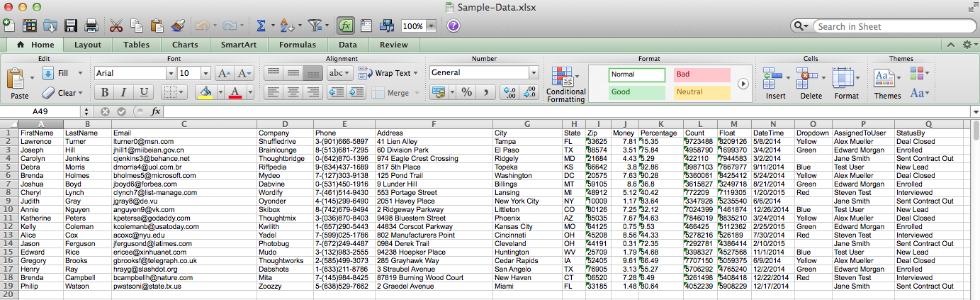Cut selection with the scissors icon
980x300 pixels.
116,26
